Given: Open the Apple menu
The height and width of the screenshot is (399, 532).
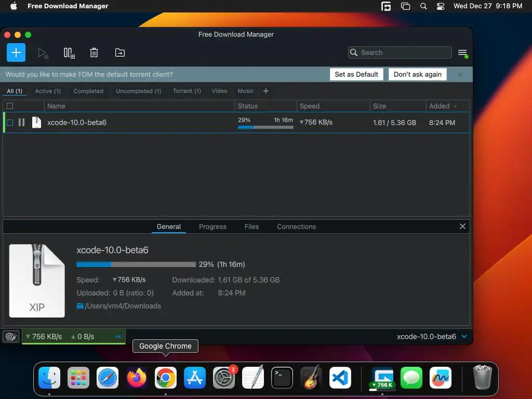Looking at the screenshot, I should pos(14,6).
